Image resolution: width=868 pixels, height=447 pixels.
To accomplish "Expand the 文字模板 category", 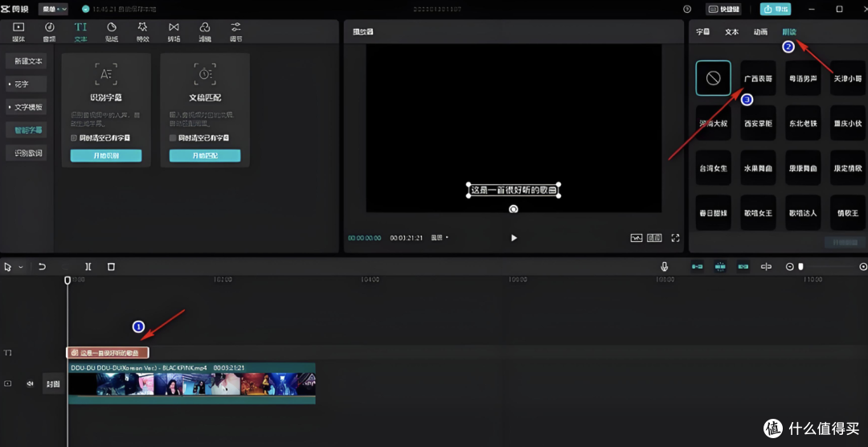I will coord(26,107).
